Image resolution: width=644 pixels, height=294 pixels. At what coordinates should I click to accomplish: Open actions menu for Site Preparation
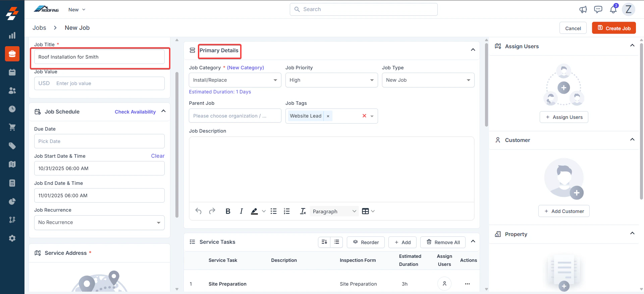click(x=467, y=284)
